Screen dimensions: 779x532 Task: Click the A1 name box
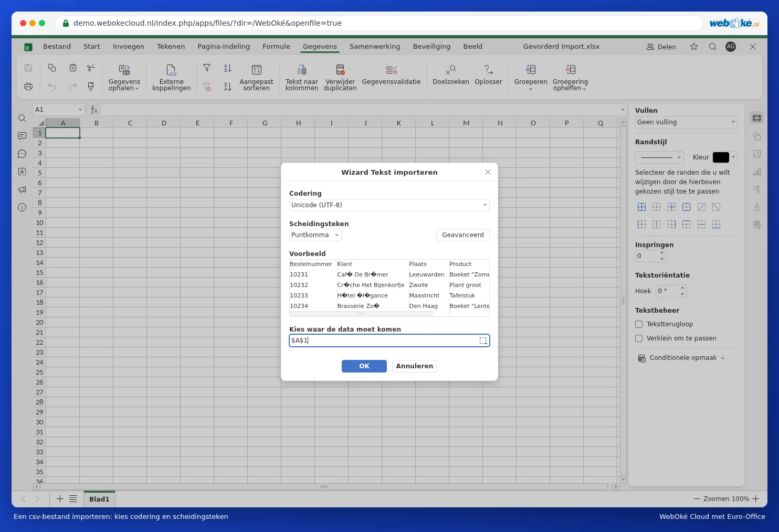pyautogui.click(x=59, y=110)
